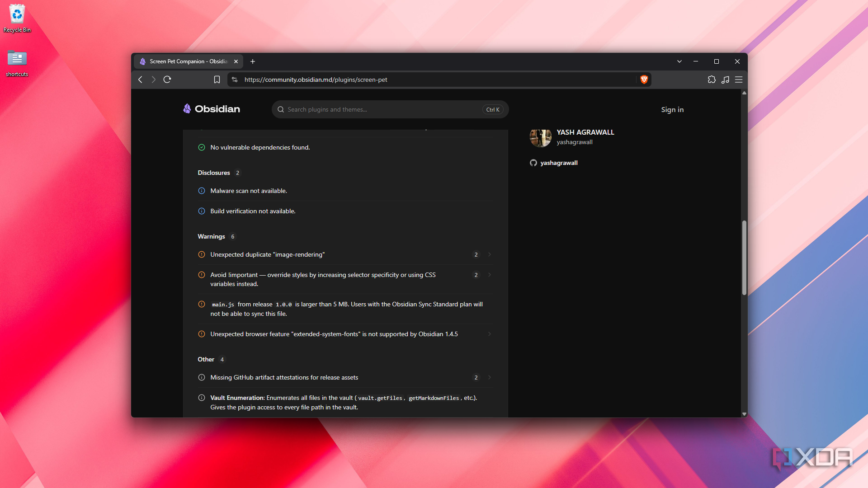Screen dimensions: 868x488
Task: Click the Malware scan not available disclosure
Action: point(345,191)
